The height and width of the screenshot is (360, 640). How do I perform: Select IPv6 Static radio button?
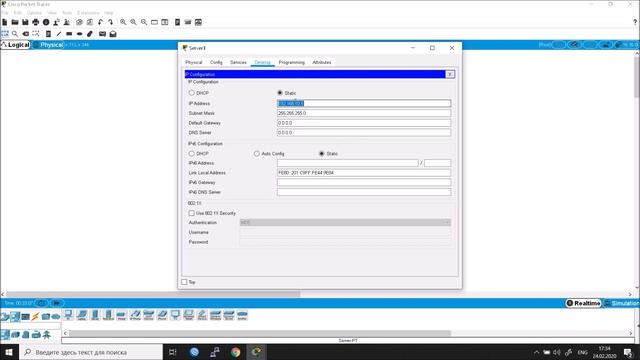pos(322,153)
